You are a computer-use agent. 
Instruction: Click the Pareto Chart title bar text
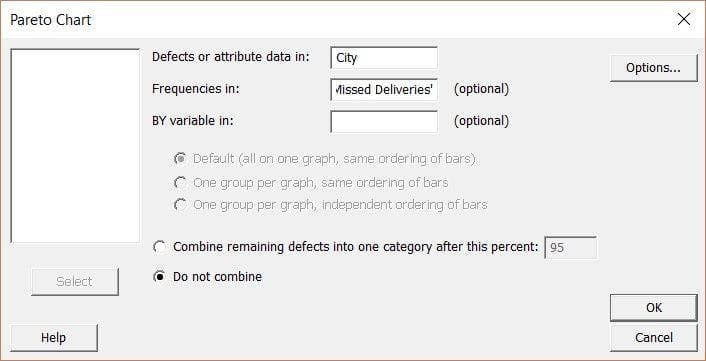(50, 20)
